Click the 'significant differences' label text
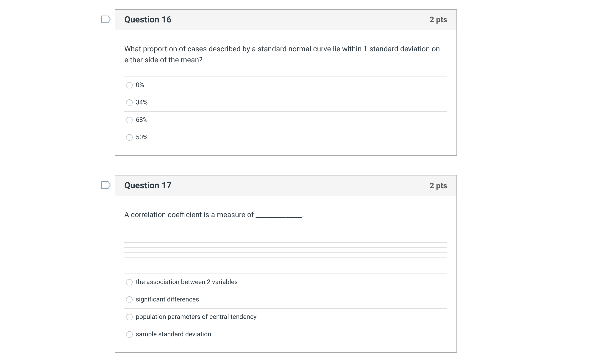 (167, 299)
